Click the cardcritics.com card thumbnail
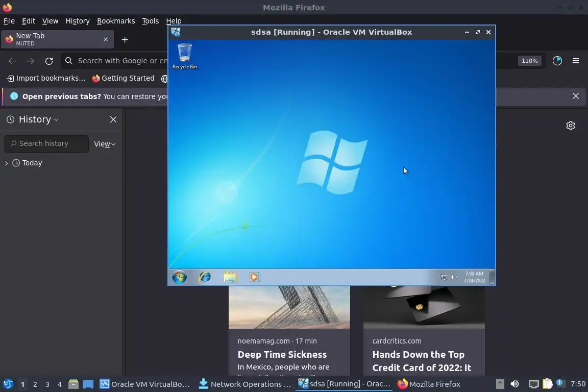Screen dimensions: 588x392 (x=424, y=307)
